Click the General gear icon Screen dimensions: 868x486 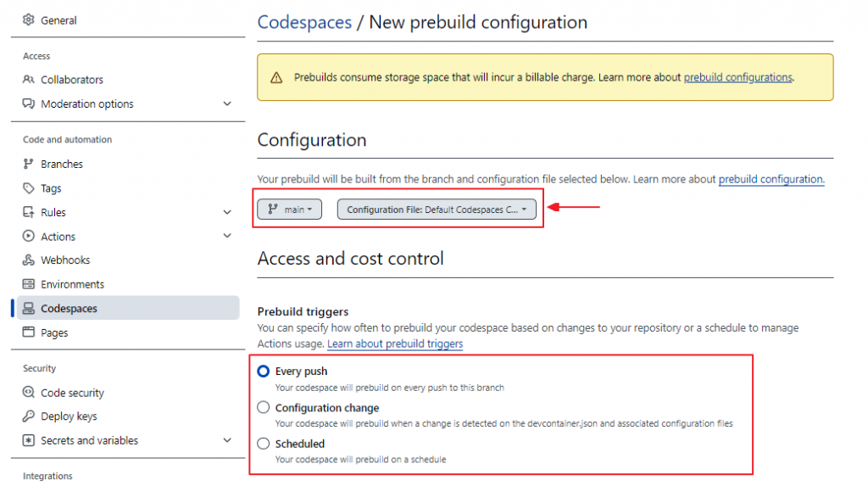(x=29, y=20)
